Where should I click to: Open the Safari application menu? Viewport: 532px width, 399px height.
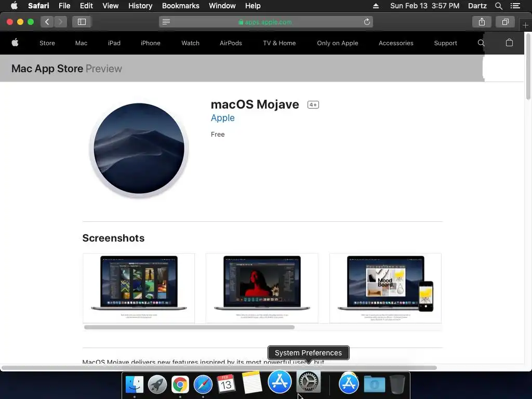pos(38,6)
